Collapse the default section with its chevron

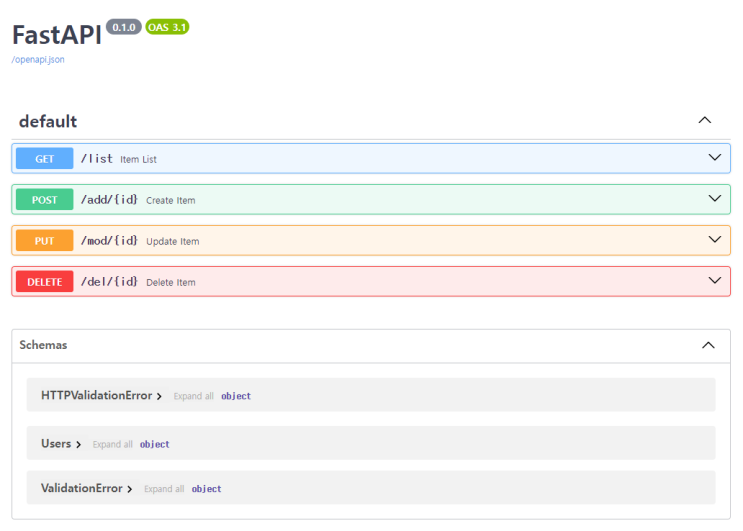(x=705, y=120)
